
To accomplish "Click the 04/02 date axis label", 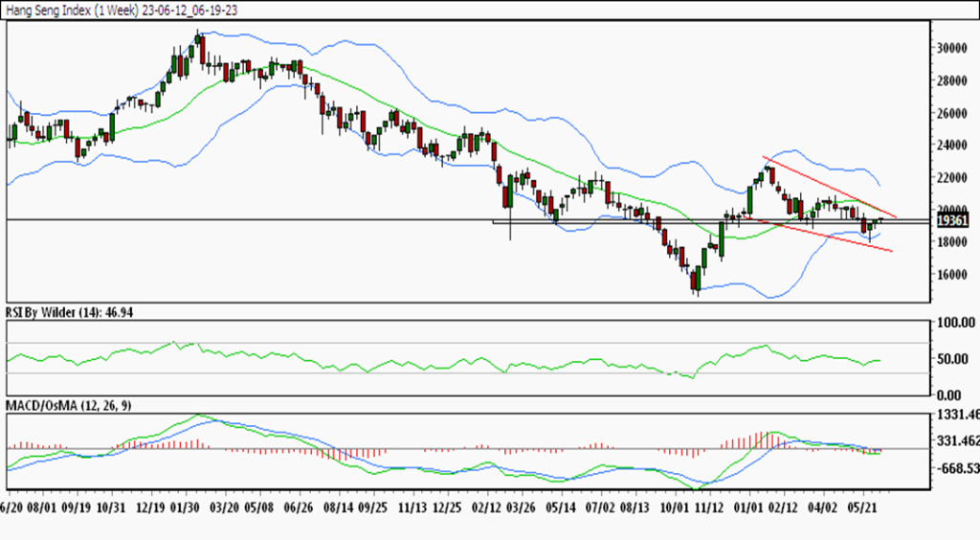I will [x=822, y=506].
